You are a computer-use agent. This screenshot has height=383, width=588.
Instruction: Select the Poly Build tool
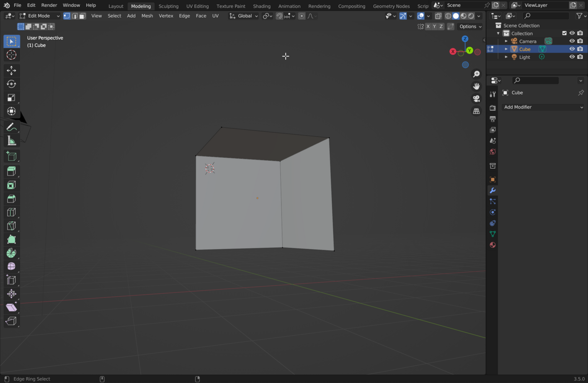11,239
